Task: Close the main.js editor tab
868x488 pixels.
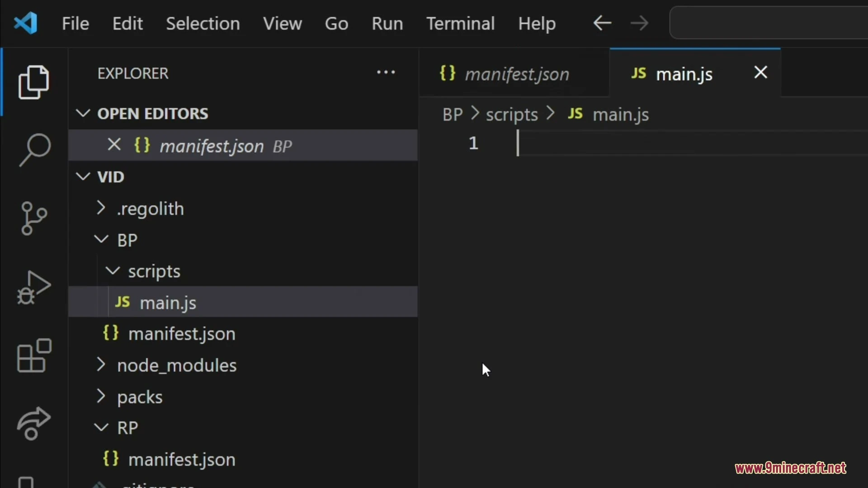Action: point(761,72)
